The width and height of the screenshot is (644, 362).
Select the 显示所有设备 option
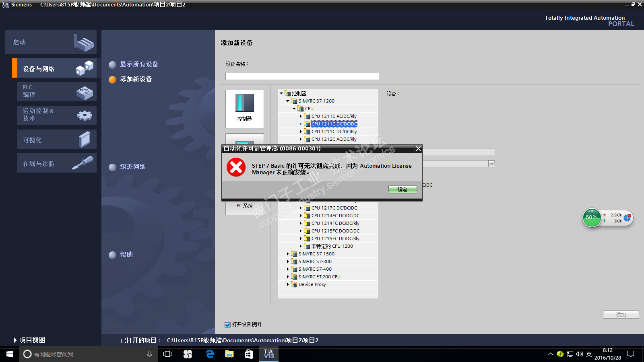139,64
